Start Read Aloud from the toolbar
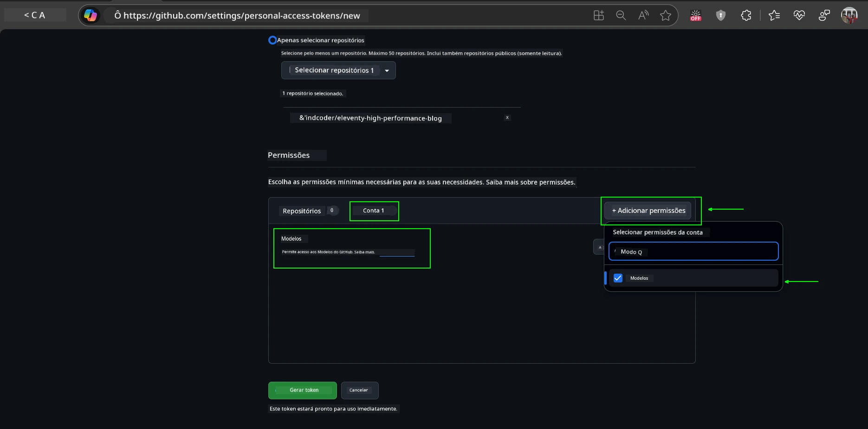This screenshot has height=429, width=868. tap(643, 15)
